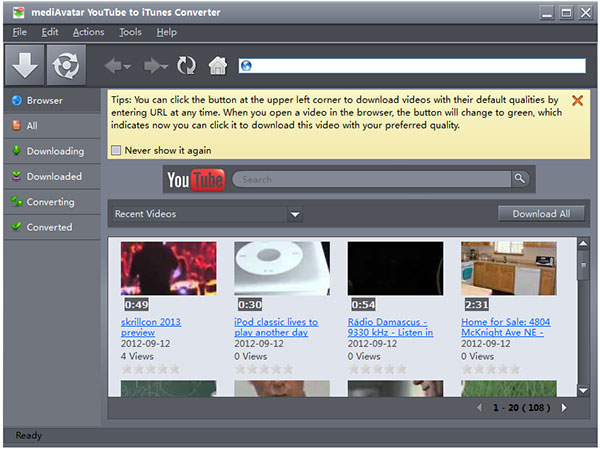Image resolution: width=600 pixels, height=449 pixels.
Task: Click the globe icon in address bar
Action: click(x=246, y=66)
